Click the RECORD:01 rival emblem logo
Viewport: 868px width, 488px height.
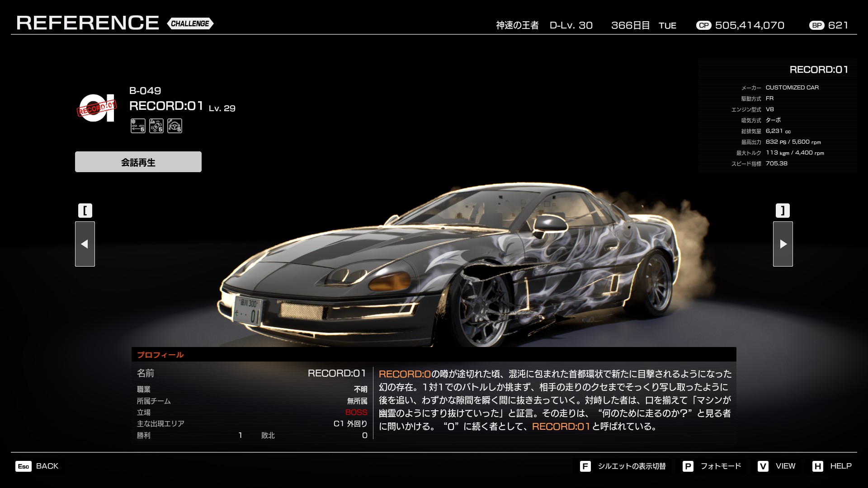pyautogui.click(x=97, y=108)
